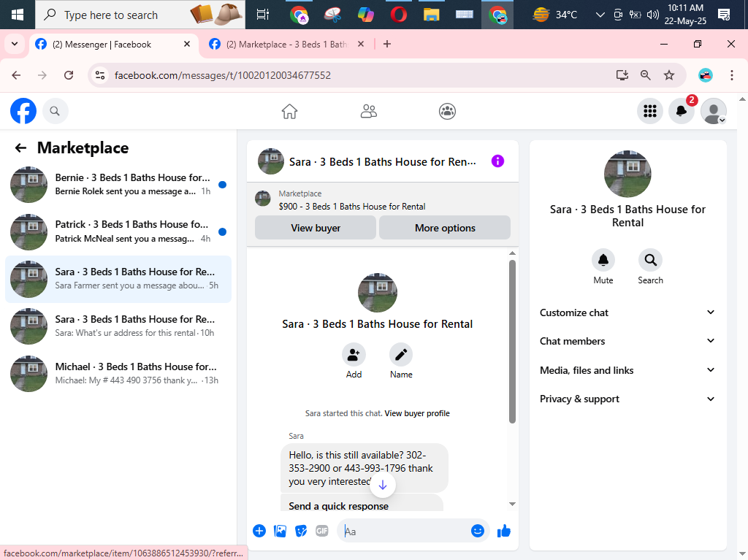
Task: Open the Facebook apps menu grid icon
Action: pyautogui.click(x=649, y=111)
